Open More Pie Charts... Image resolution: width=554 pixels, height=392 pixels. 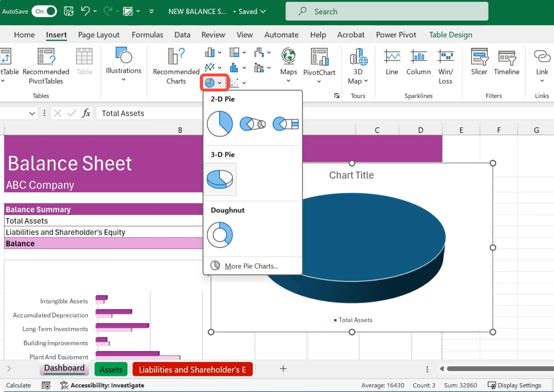[252, 266]
